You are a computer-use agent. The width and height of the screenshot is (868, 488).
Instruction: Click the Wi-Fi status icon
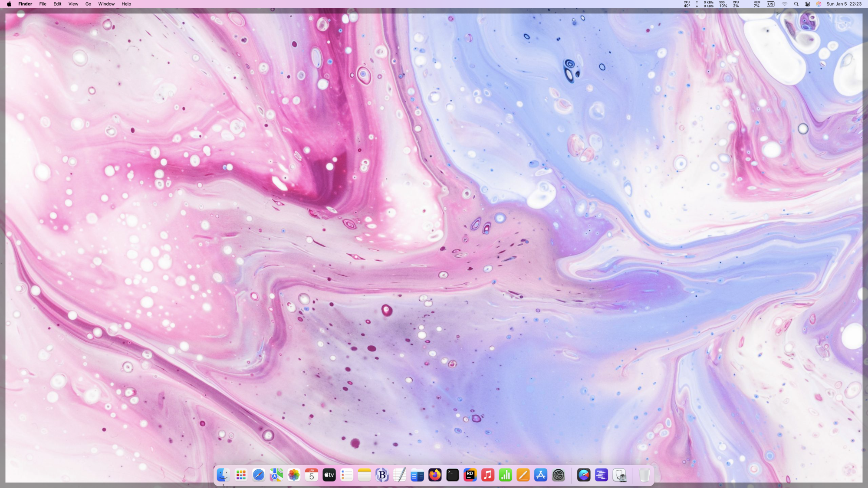coord(785,4)
